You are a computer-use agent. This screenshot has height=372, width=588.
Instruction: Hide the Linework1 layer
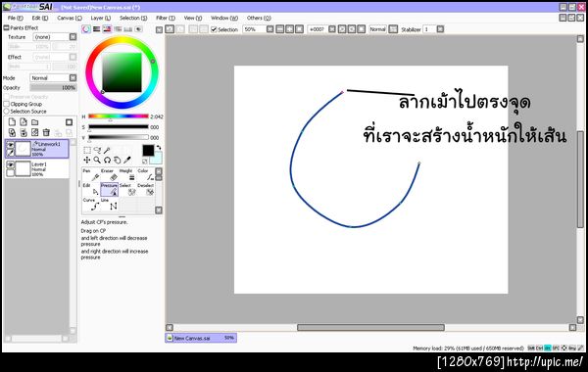pyautogui.click(x=10, y=145)
